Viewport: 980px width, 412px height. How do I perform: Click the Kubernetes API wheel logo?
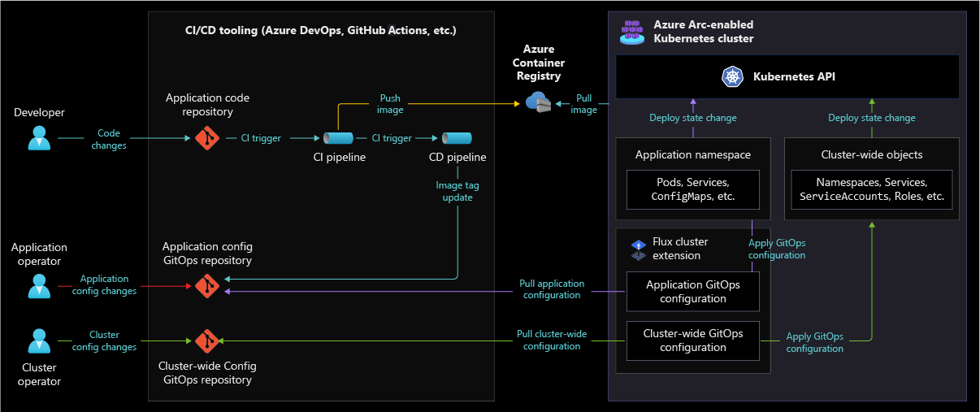point(733,77)
